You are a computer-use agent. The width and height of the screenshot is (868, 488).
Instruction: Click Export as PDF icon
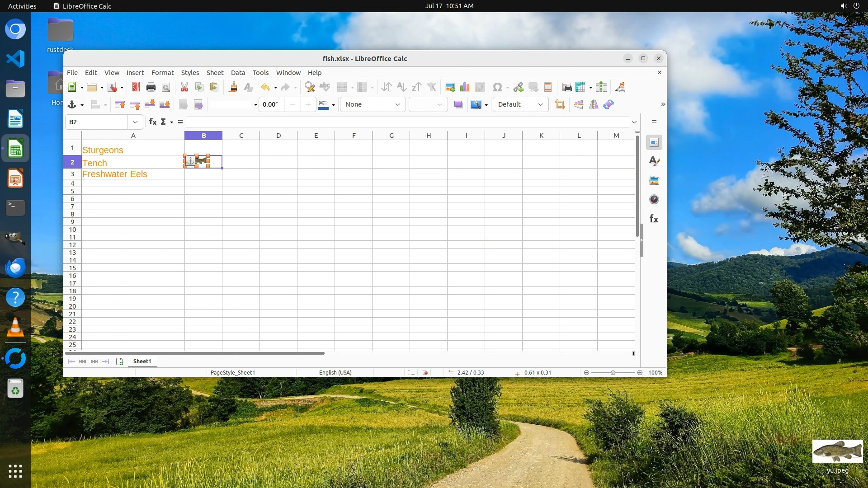(x=136, y=87)
